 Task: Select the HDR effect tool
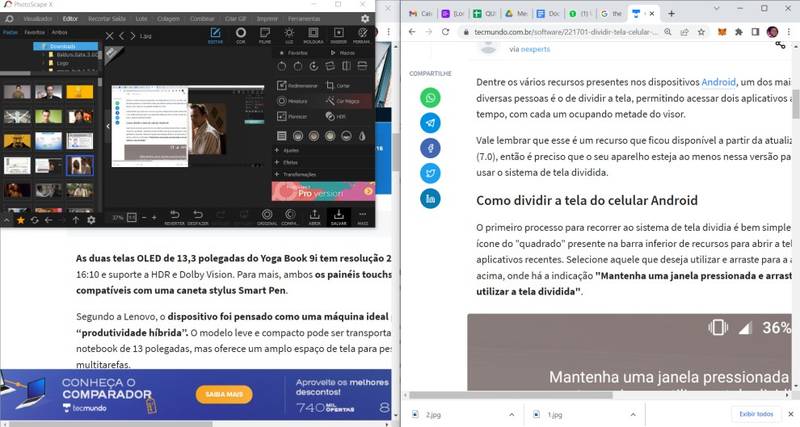point(336,116)
